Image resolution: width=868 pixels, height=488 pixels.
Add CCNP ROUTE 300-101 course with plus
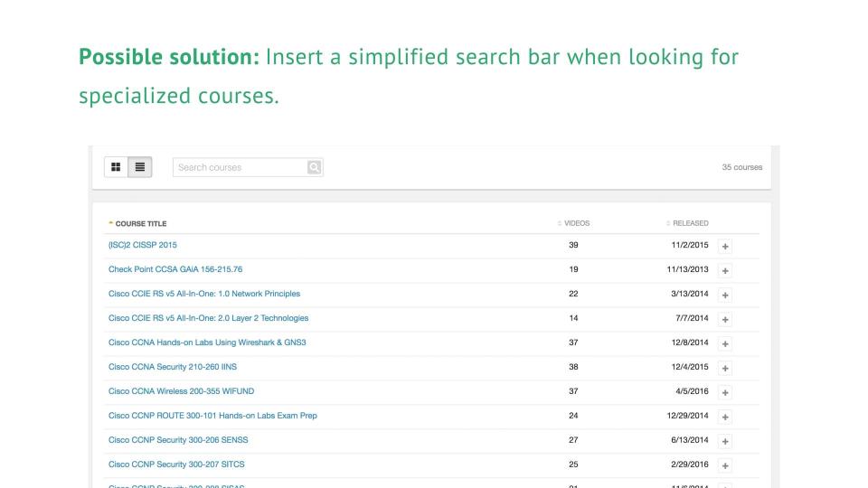point(725,417)
